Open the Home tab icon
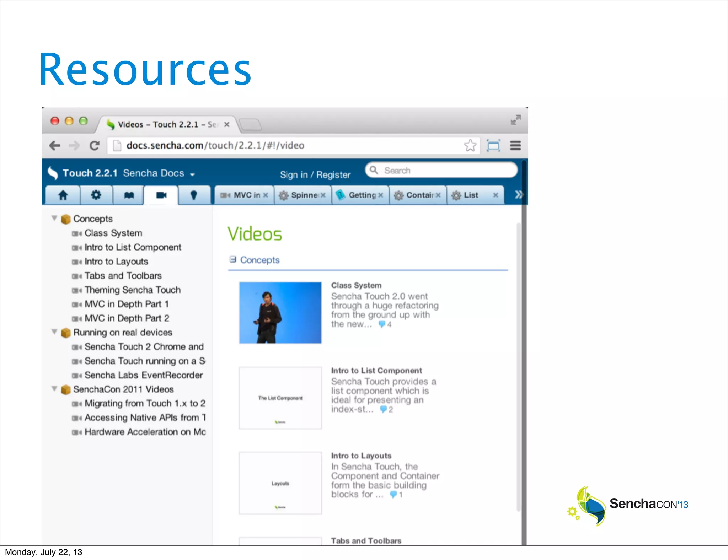The height and width of the screenshot is (560, 728). pyautogui.click(x=63, y=195)
